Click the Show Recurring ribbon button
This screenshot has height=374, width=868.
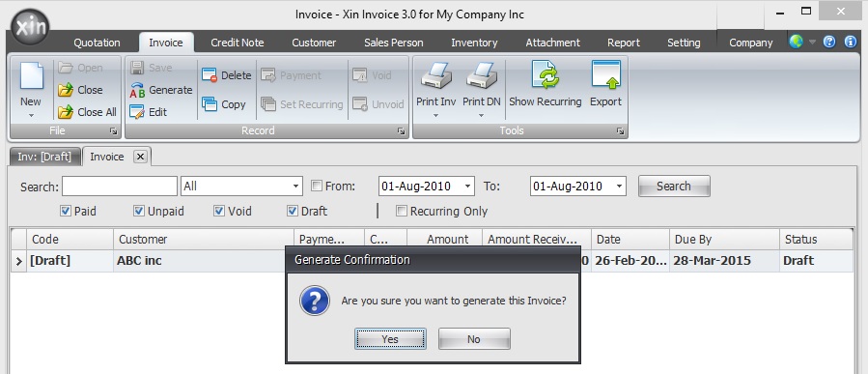pos(546,84)
